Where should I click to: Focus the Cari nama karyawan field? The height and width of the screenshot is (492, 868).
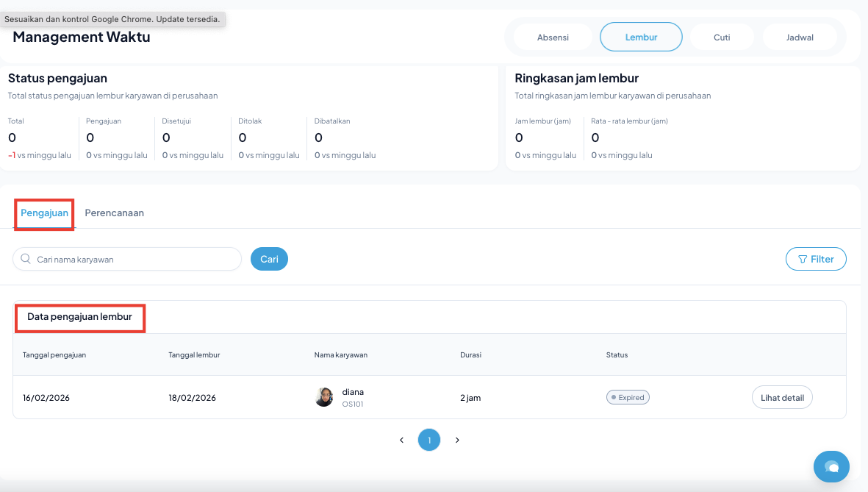tap(132, 259)
